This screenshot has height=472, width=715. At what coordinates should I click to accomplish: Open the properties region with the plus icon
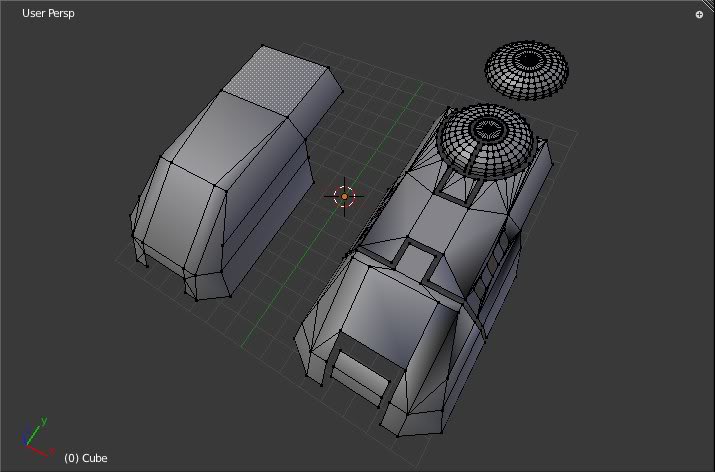coord(699,15)
